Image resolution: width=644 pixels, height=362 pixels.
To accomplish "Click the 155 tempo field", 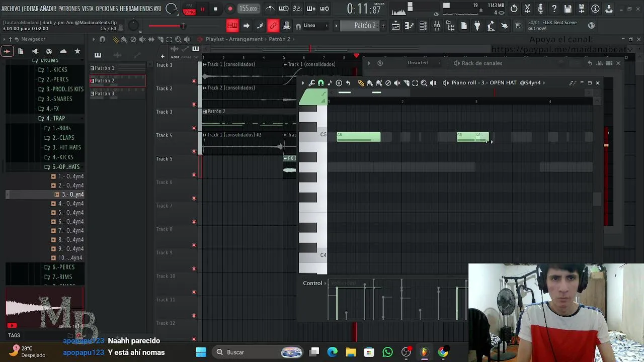I will (x=248, y=9).
